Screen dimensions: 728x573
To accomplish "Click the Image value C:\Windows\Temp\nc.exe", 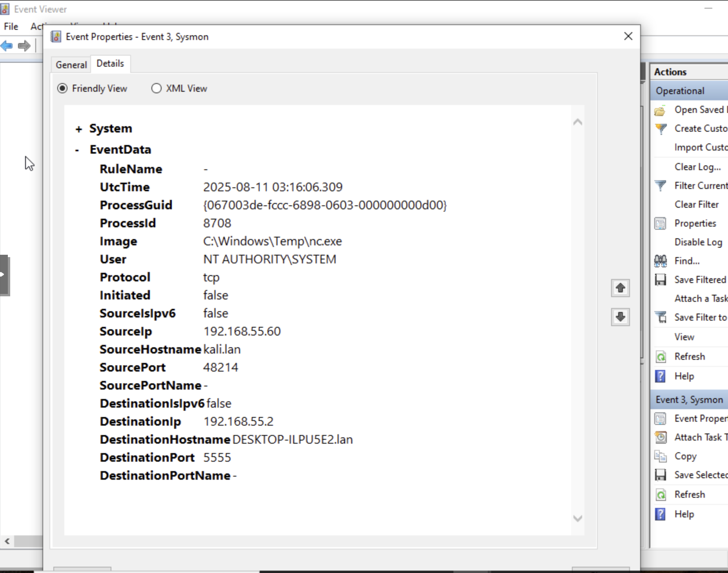I will point(273,241).
